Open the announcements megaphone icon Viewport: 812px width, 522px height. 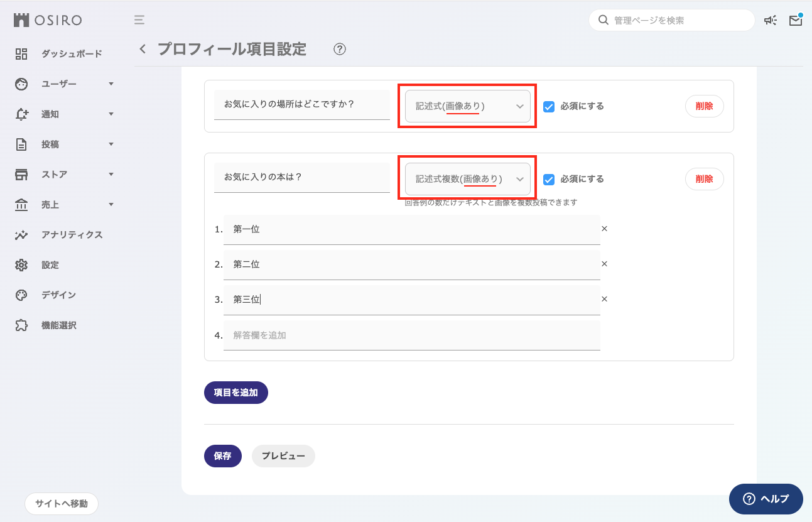coord(770,21)
